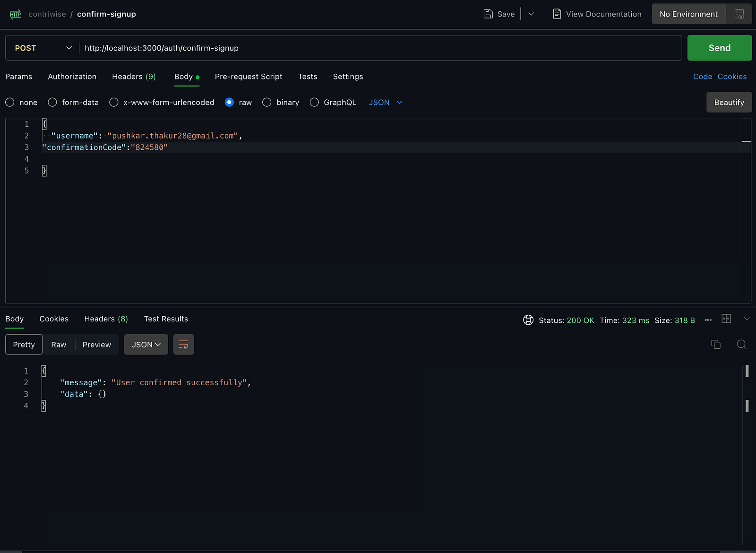Viewport: 756px width, 553px height.
Task: Toggle the response line wrap icon
Action: click(x=183, y=345)
